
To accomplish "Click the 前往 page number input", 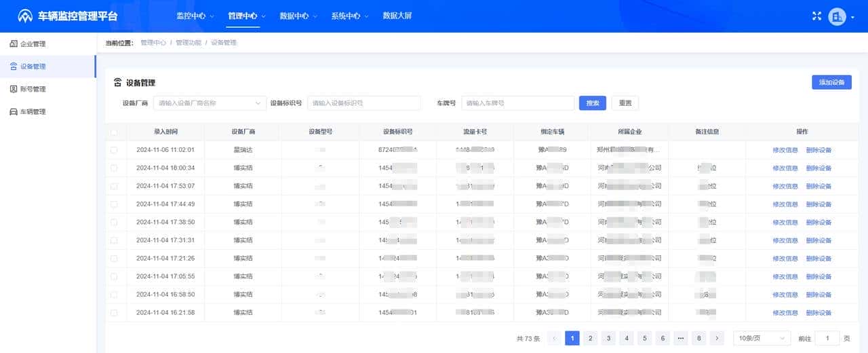I will [x=827, y=338].
